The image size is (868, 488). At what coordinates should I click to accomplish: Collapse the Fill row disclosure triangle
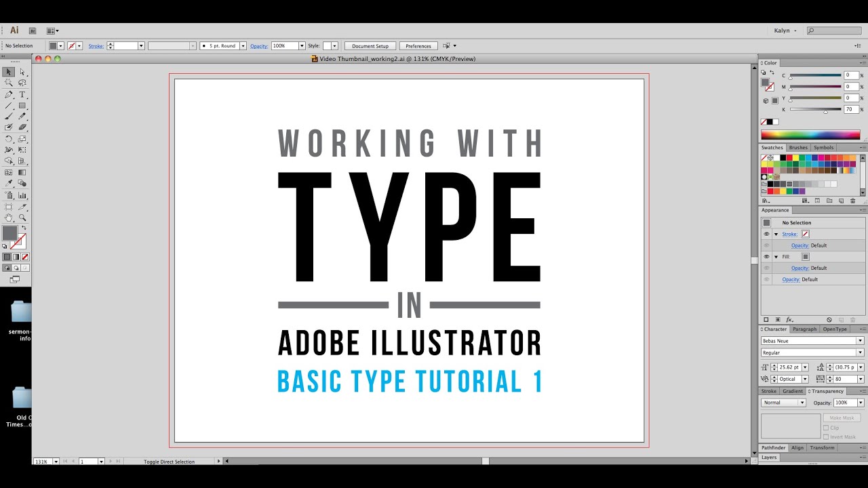(x=776, y=257)
